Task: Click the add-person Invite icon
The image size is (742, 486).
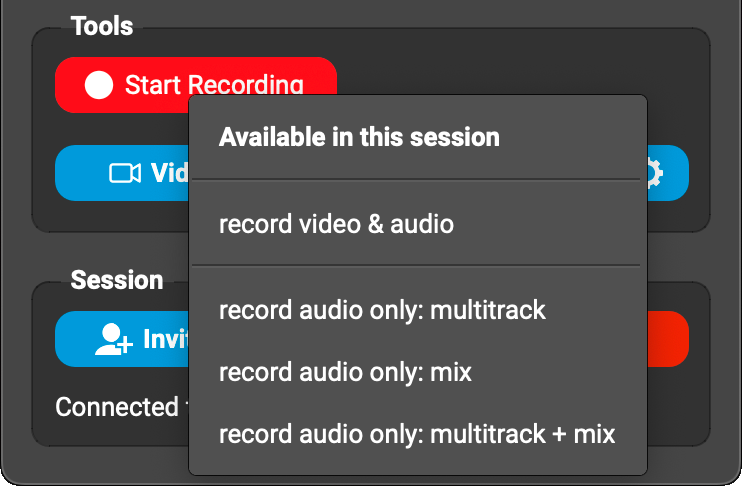Action: click(x=113, y=339)
